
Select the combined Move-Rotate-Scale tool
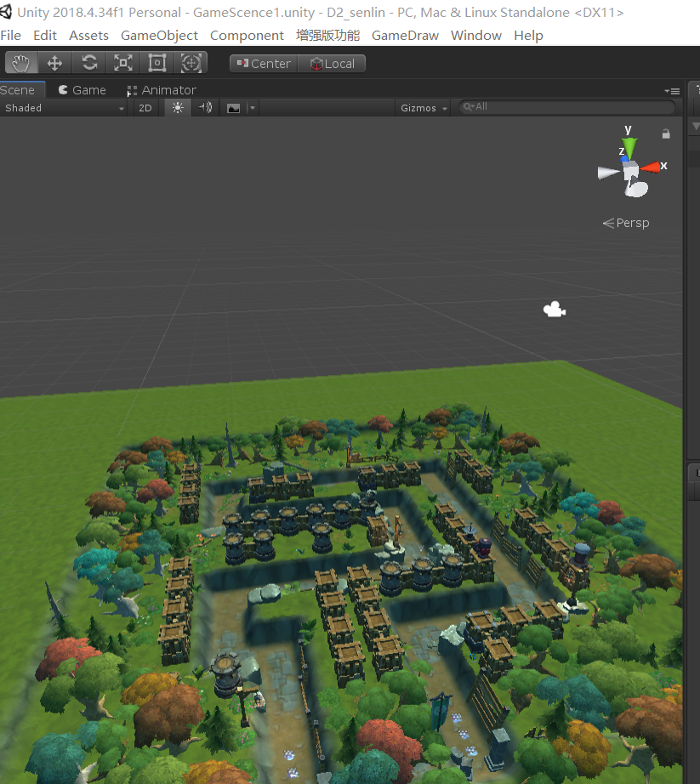[x=191, y=62]
